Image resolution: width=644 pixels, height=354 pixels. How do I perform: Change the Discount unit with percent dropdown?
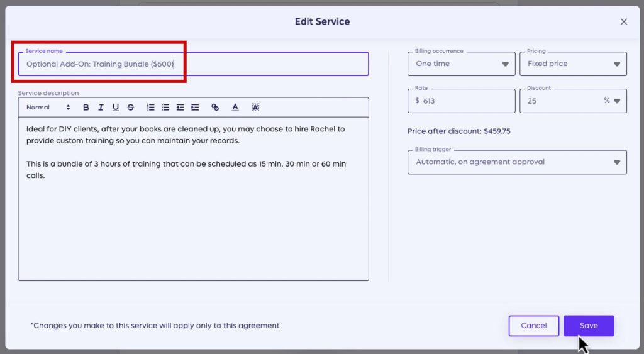612,101
